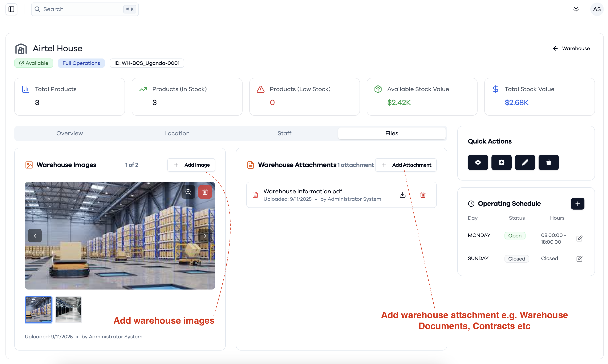This screenshot has width=608, height=364.
Task: Click the Available Stock Value $2.42K
Action: pyautogui.click(x=399, y=102)
